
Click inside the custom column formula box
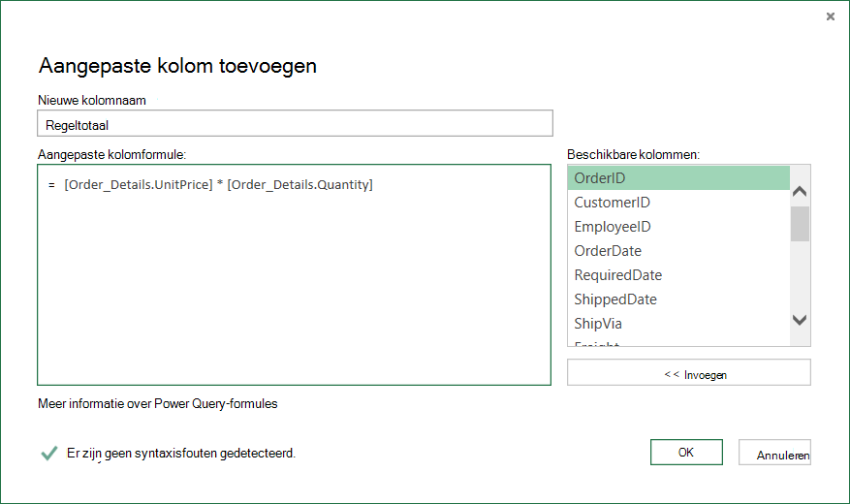295,274
